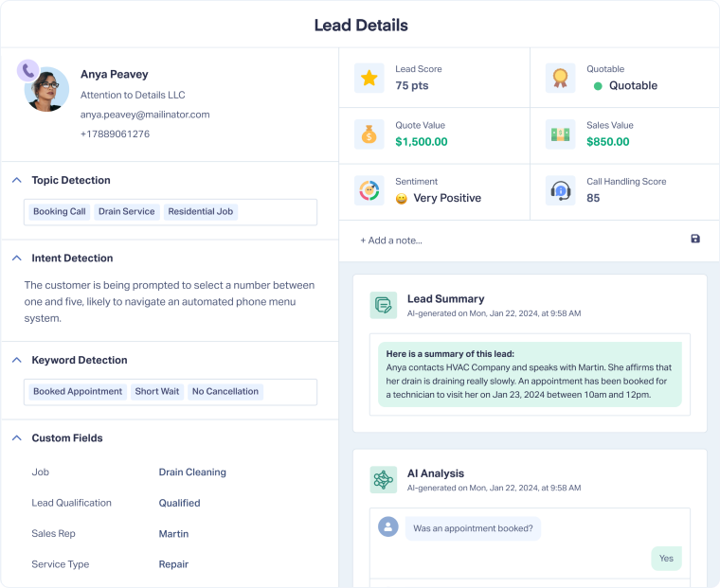
Task: Select the Booking Call topic tag
Action: pos(59,212)
